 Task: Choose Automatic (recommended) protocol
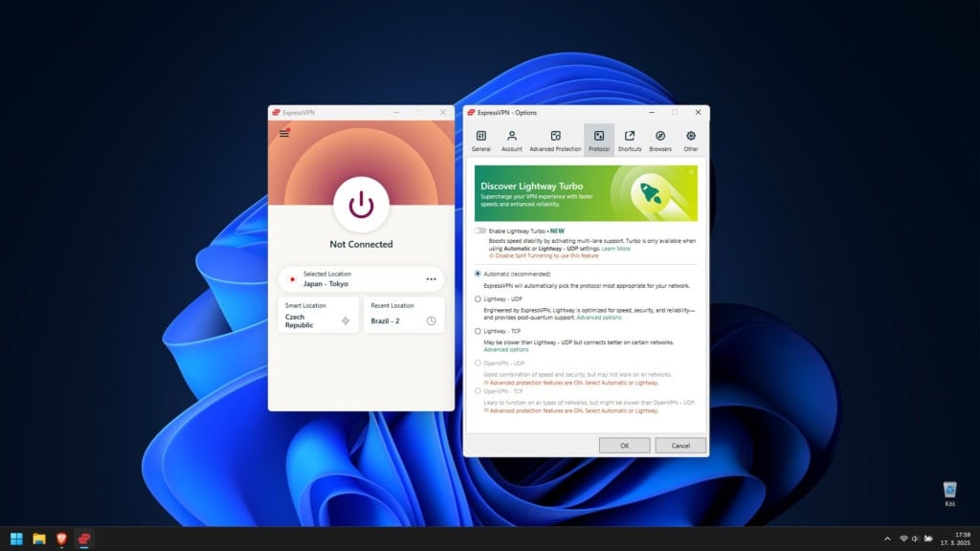click(479, 274)
